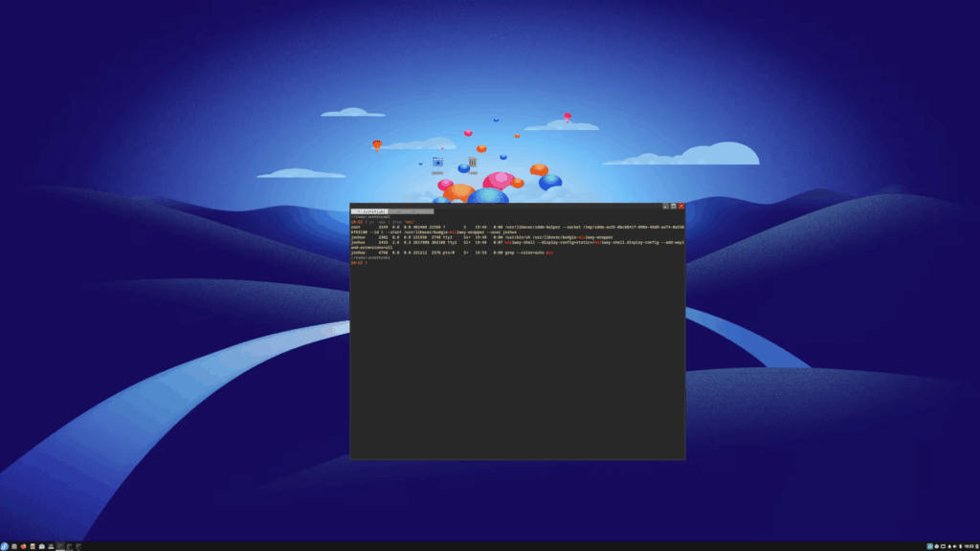
Task: Toggle Bluetooth from the system tray
Action: [960, 545]
